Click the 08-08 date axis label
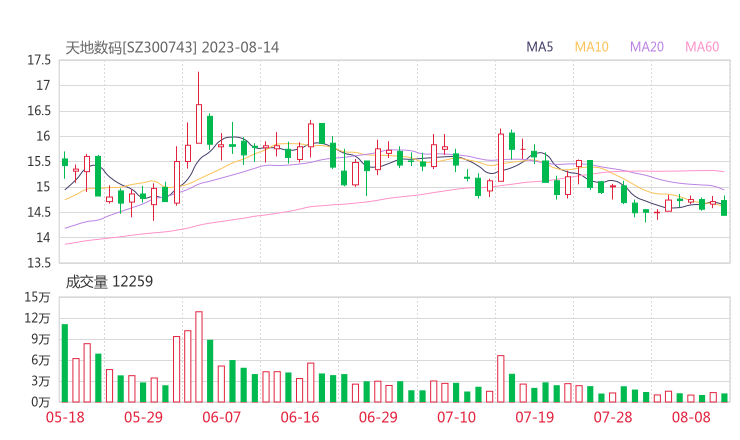The height and width of the screenshot is (440, 740). (x=691, y=417)
